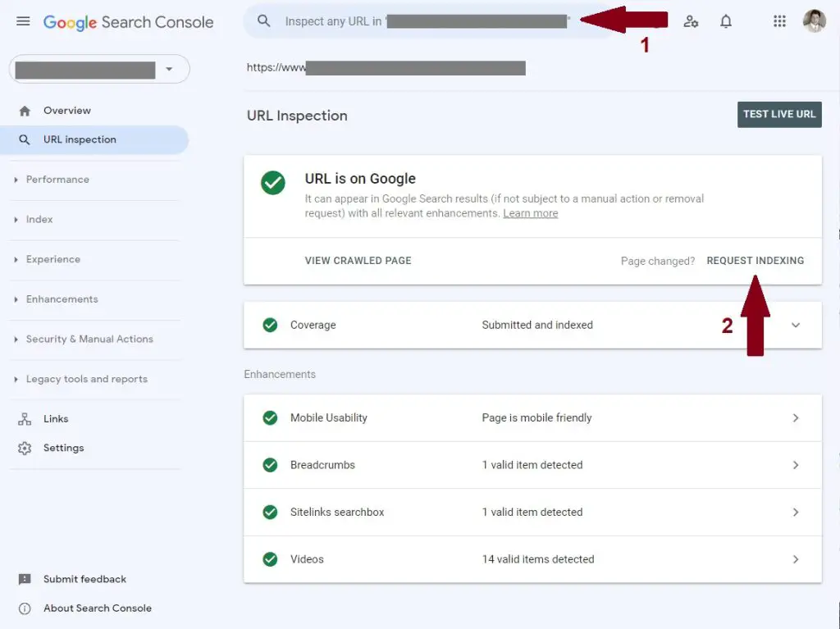This screenshot has height=629, width=840.
Task: Focus the Inspect any URL search field
Action: pyautogui.click(x=427, y=21)
